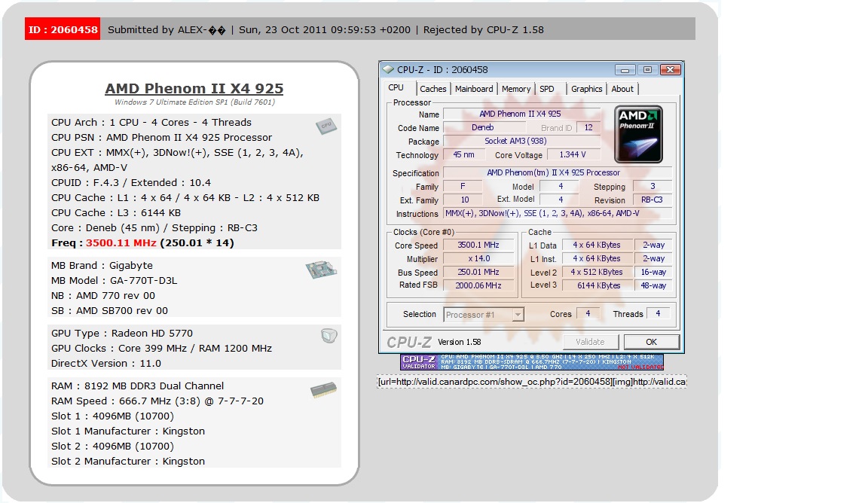Maximize the CPU-Z window
This screenshot has width=868, height=503.
[x=647, y=70]
